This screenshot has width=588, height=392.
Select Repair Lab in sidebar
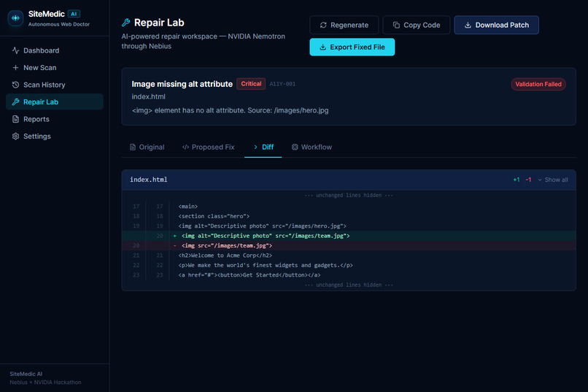[55, 102]
